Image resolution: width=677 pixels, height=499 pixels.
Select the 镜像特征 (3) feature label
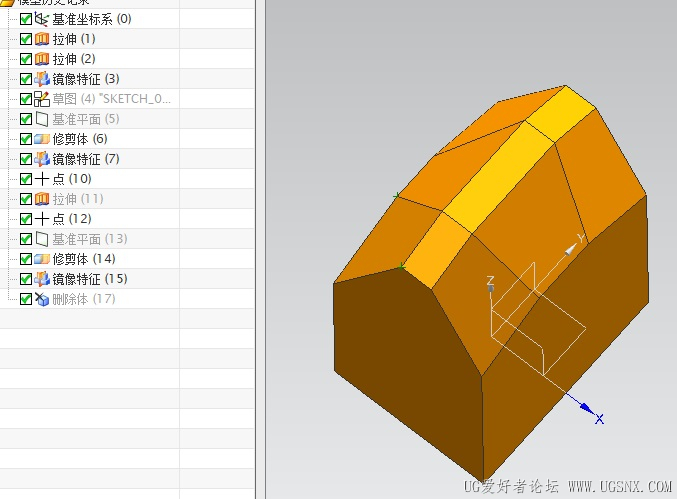[x=86, y=79]
